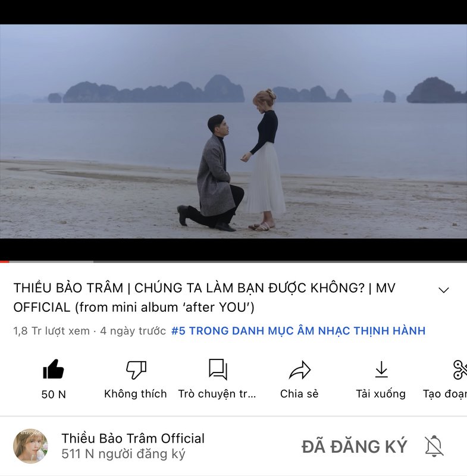467x476 pixels.
Task: Tap the thumbs-down dislike icon
Action: click(136, 369)
